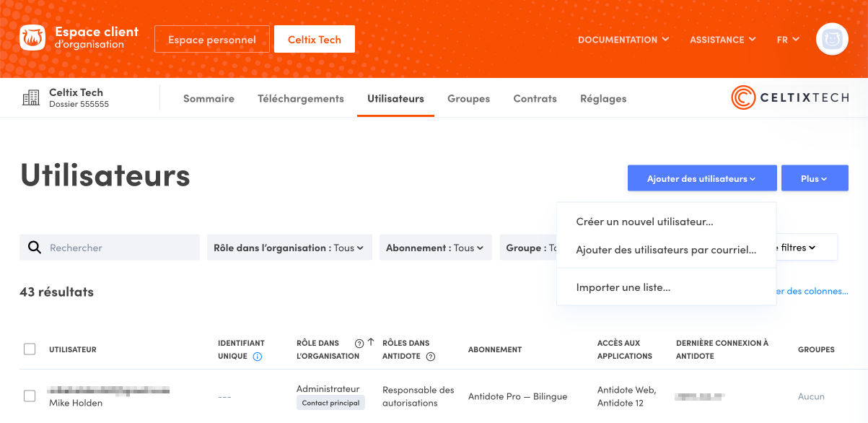Select Importer une liste menu entry
Image resolution: width=868 pixels, height=423 pixels.
[x=623, y=287]
